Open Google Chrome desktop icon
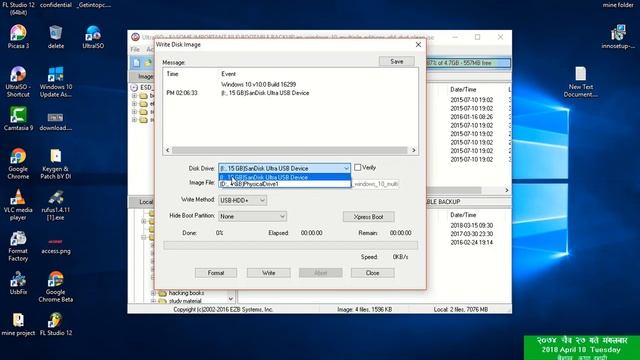640x360 pixels. pyautogui.click(x=18, y=164)
